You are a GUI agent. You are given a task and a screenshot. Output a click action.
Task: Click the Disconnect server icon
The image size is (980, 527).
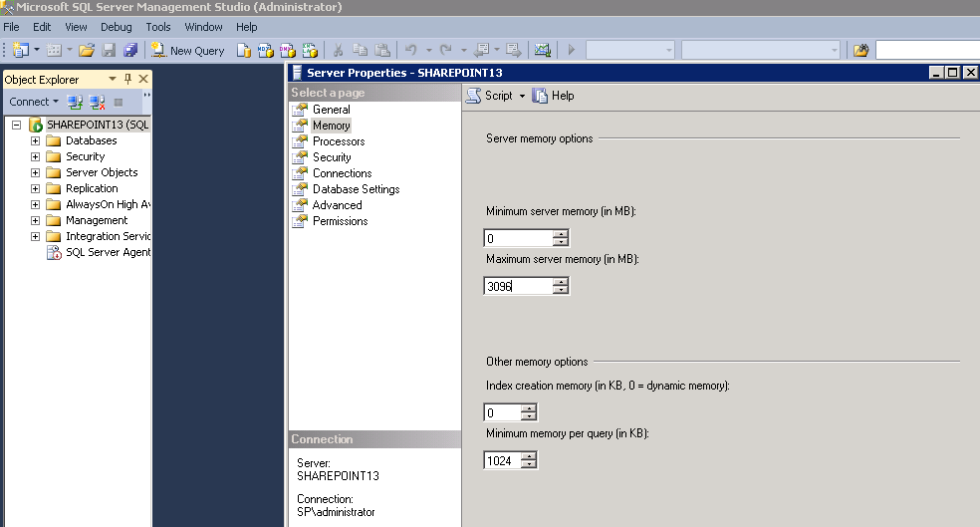[97, 102]
